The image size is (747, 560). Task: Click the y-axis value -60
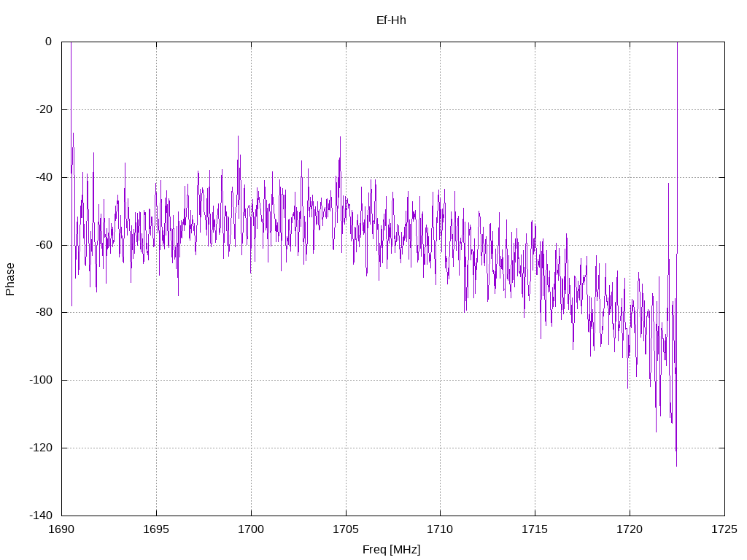[44, 245]
